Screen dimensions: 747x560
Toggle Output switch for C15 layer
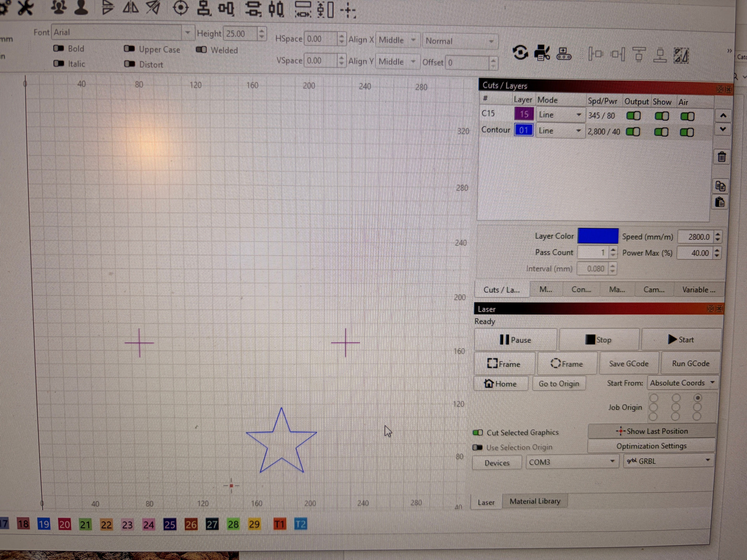tap(633, 115)
